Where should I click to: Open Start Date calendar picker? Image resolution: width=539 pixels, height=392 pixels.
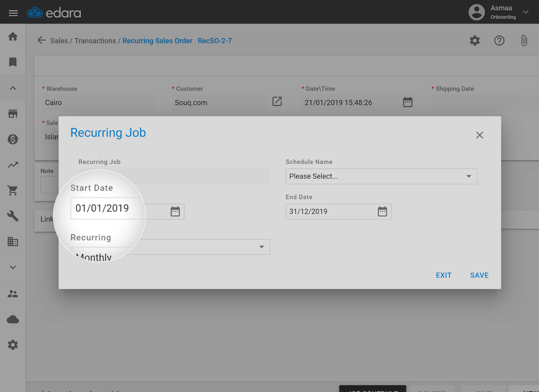point(175,211)
